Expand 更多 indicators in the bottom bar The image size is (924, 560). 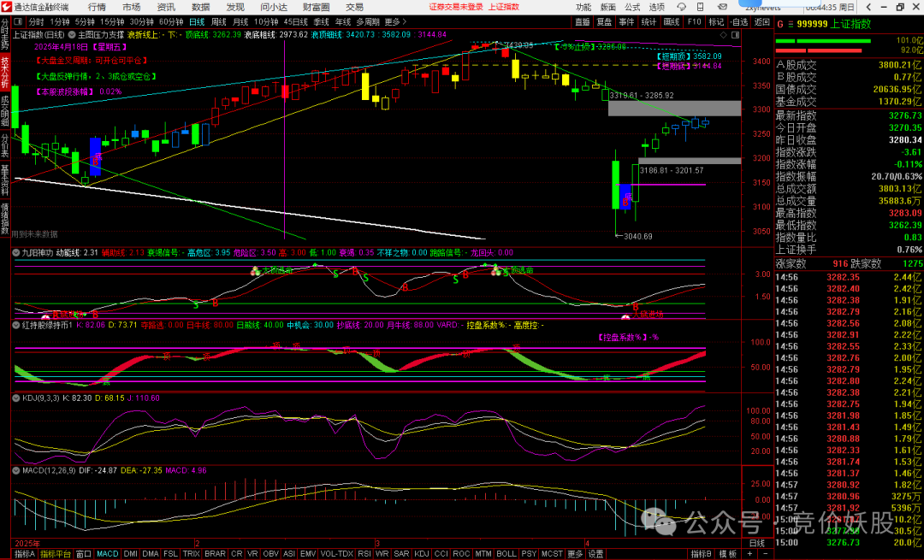(575, 554)
